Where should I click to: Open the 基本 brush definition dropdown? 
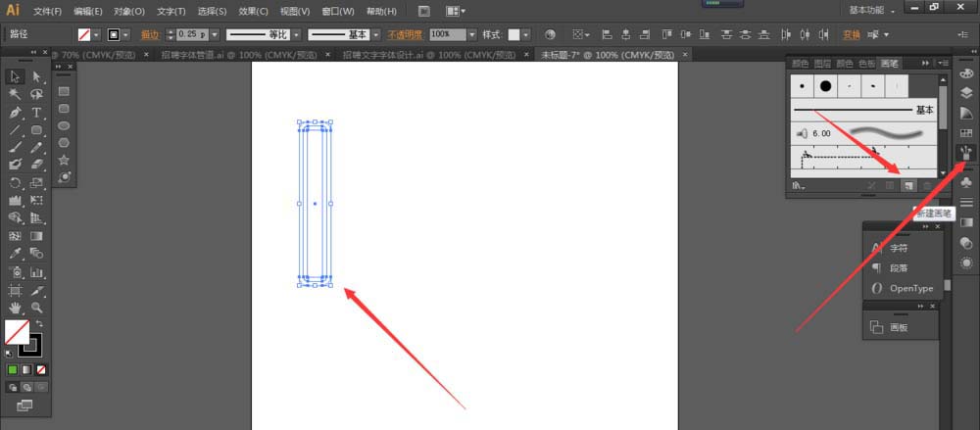(x=375, y=34)
